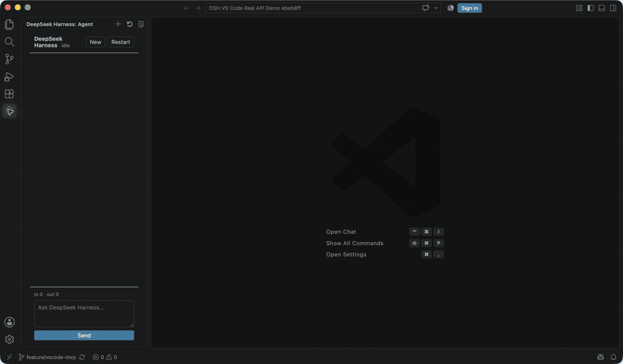This screenshot has width=623, height=364.
Task: Open problems via errors and warnings counter
Action: pos(105,357)
